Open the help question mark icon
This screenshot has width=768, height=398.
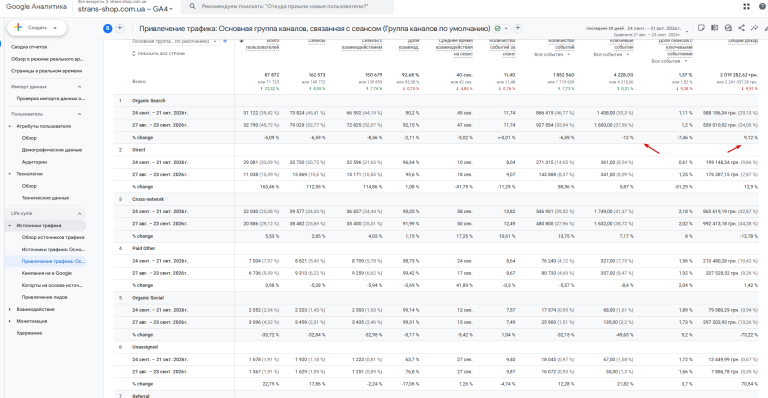[762, 6]
